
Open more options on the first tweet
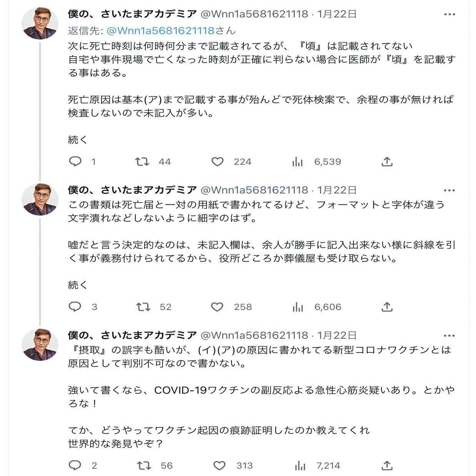coord(449,15)
